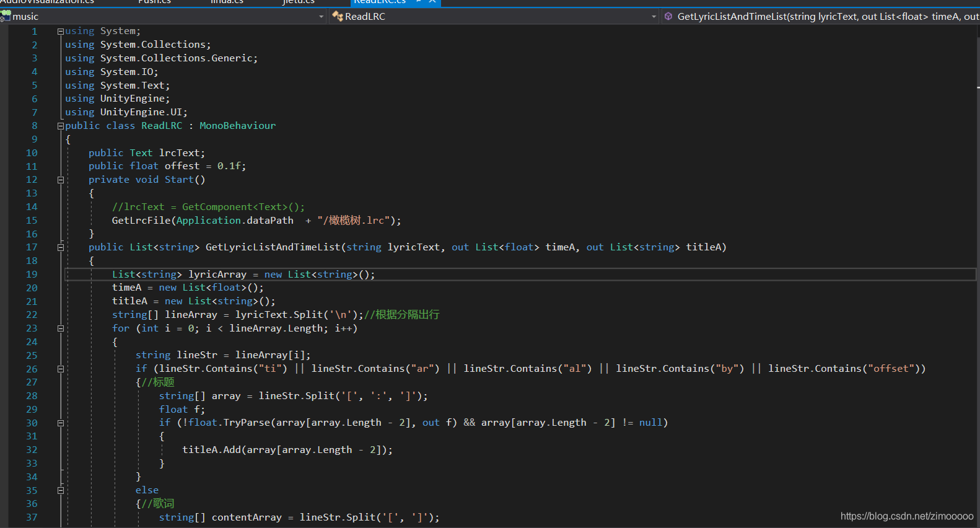Click 'Start' method name on line 12
Image resolution: width=980 pixels, height=528 pixels.
pyautogui.click(x=179, y=180)
